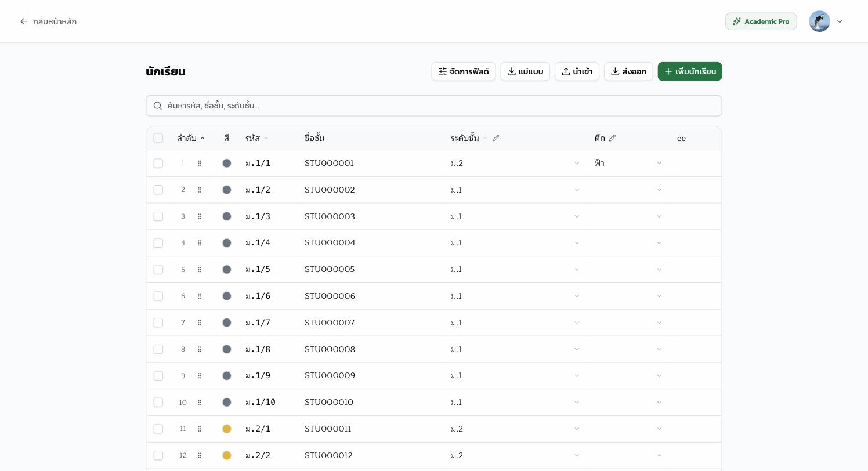
Task: Click the drag handle icon of row 11
Action: tap(199, 429)
